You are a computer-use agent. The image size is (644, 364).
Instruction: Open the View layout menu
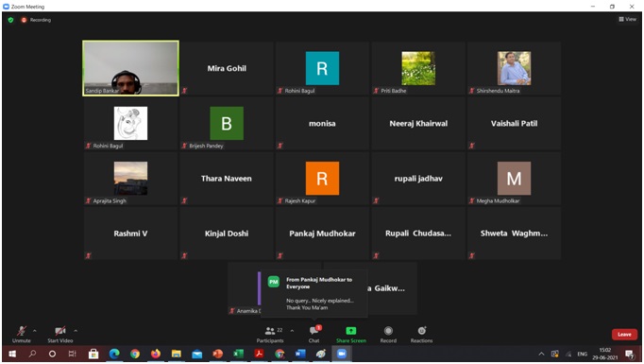628,19
